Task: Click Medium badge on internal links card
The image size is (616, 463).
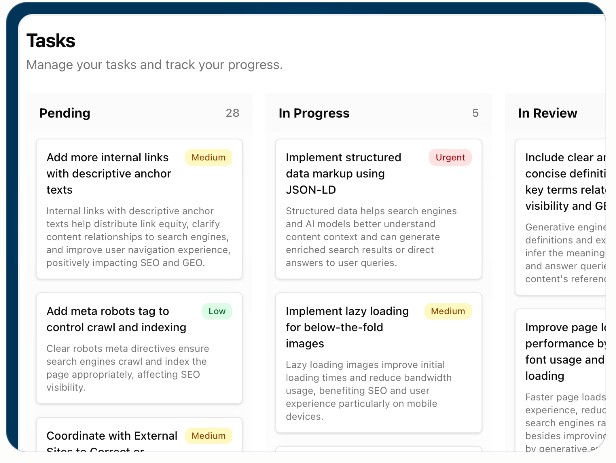Action: pos(208,157)
